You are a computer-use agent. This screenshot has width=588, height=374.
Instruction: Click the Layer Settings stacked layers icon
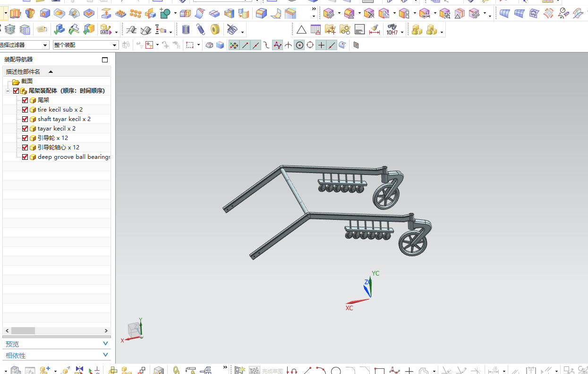(x=10, y=30)
